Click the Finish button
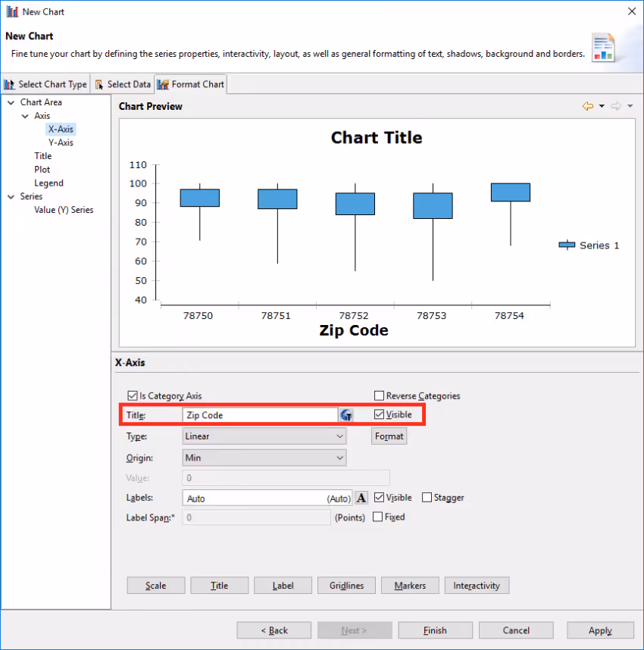Image resolution: width=644 pixels, height=650 pixels. tap(435, 630)
